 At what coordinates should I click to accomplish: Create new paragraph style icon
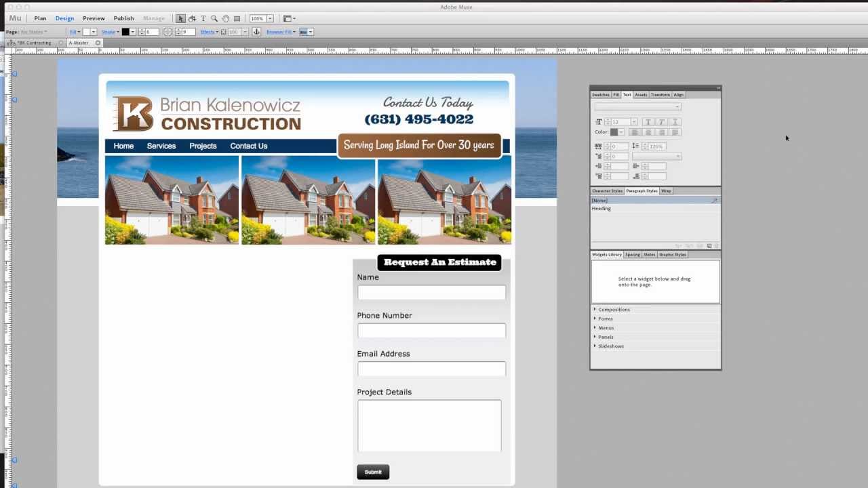click(709, 246)
